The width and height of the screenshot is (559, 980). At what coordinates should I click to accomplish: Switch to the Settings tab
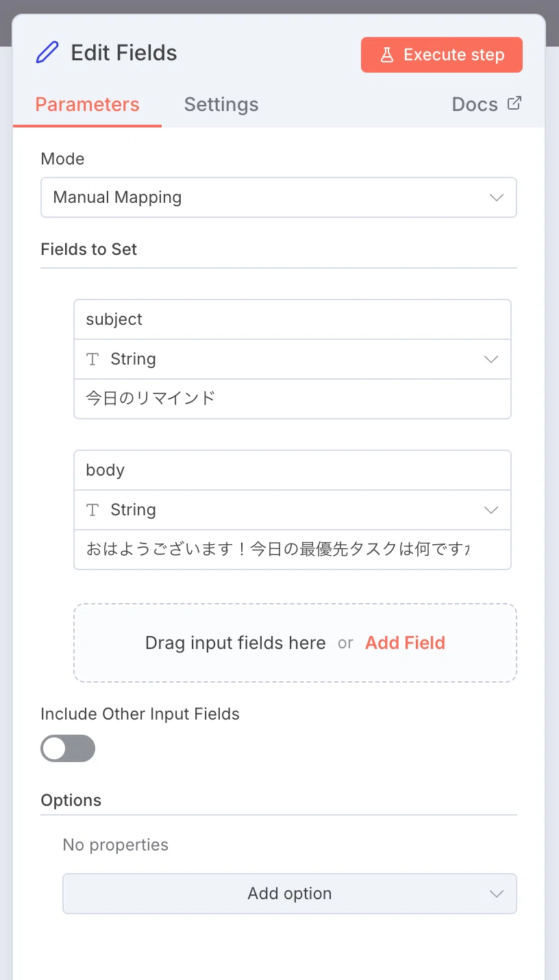tap(221, 104)
